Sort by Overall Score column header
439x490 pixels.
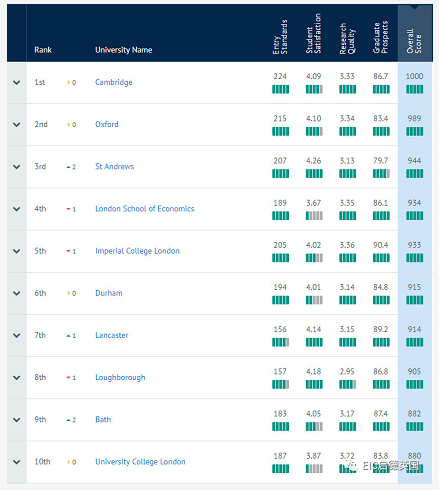[414, 41]
